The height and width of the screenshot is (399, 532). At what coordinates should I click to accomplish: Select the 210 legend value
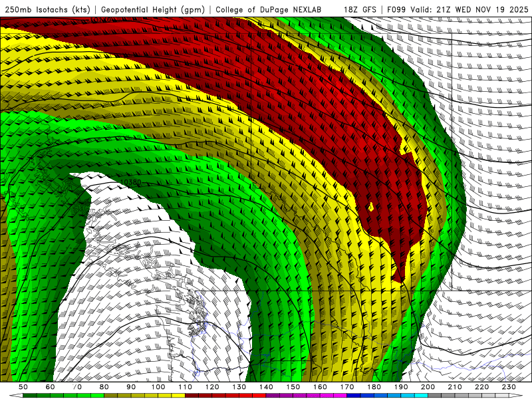click(455, 387)
